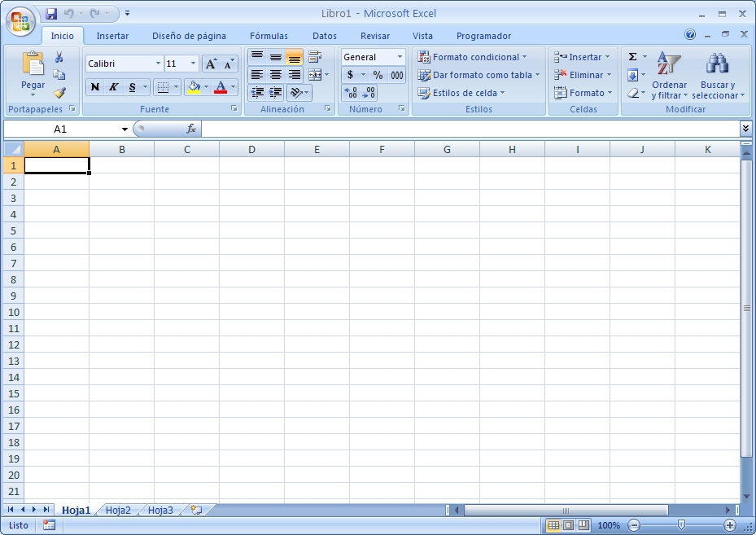Copy selection with the copy icon

coord(59,75)
